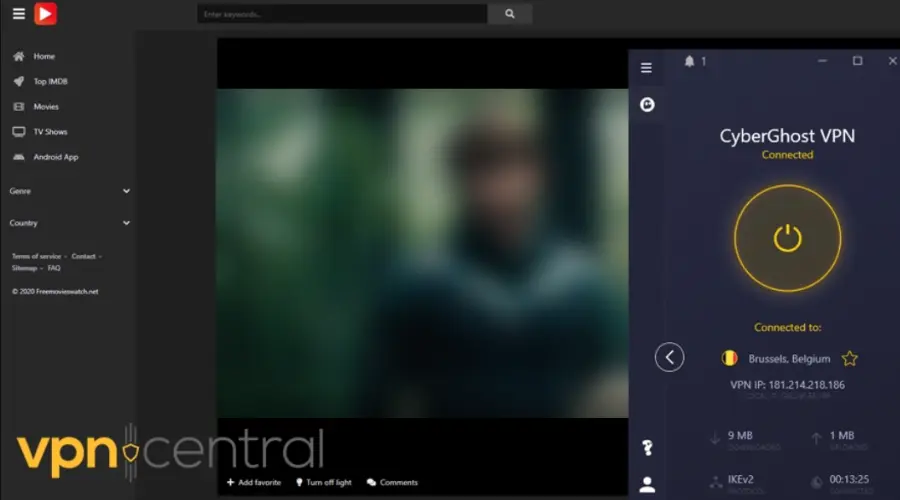900x500 pixels.
Task: Expand server list with back arrow
Action: click(x=669, y=357)
